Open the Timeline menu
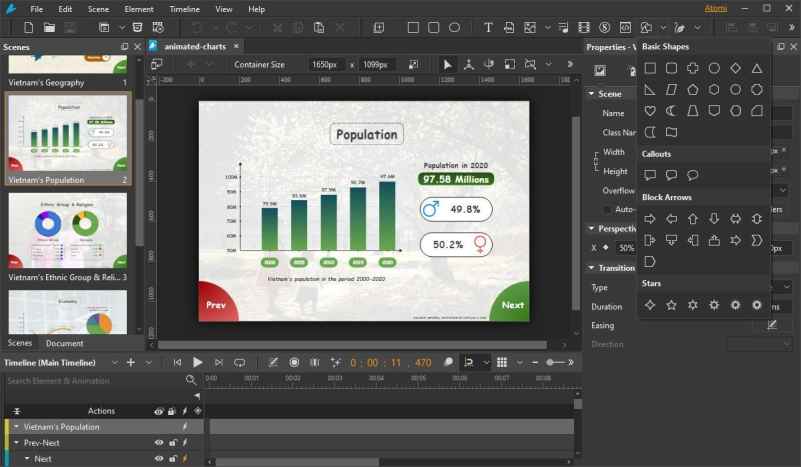This screenshot has width=801, height=467. point(184,8)
